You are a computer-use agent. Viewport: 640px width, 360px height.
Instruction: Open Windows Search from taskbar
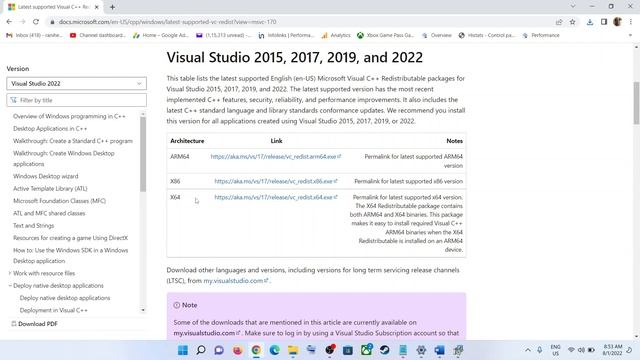(201, 350)
